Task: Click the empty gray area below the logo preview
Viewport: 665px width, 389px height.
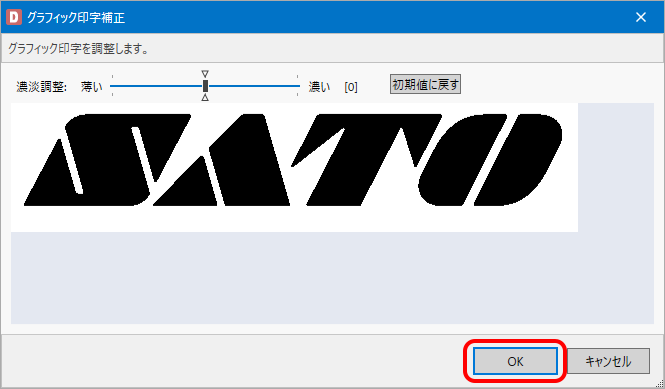Action: tap(332, 278)
